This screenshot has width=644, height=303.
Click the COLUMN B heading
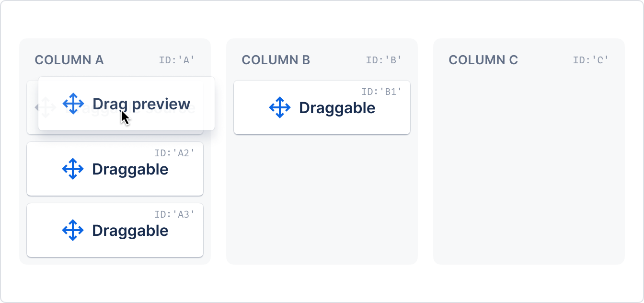click(x=276, y=60)
